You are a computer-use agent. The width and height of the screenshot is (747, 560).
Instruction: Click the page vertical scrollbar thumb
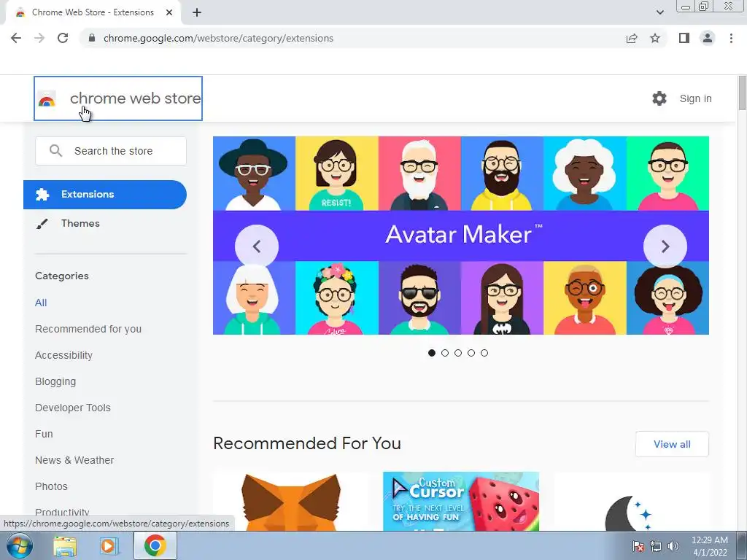tap(742, 93)
